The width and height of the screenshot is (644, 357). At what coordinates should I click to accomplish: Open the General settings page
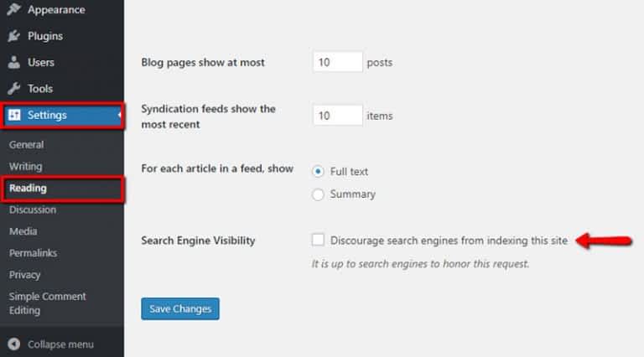pyautogui.click(x=26, y=144)
